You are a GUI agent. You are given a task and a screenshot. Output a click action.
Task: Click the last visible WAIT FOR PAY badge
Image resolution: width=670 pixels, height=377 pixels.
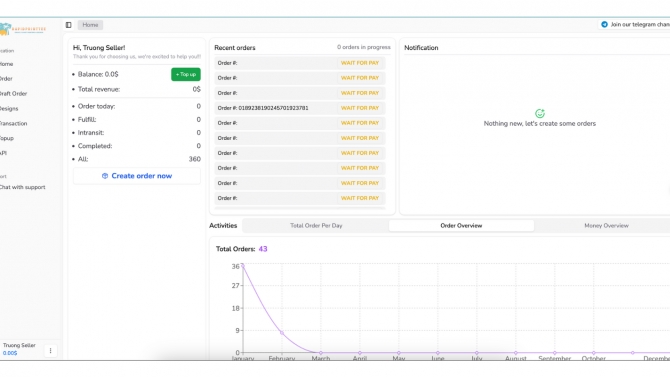(360, 198)
